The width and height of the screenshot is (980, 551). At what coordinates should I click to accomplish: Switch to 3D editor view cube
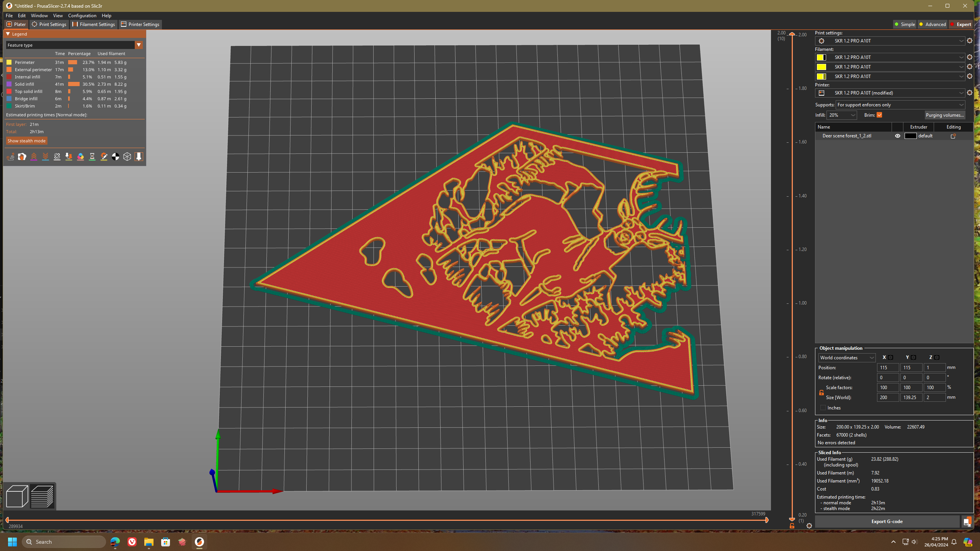point(17,496)
